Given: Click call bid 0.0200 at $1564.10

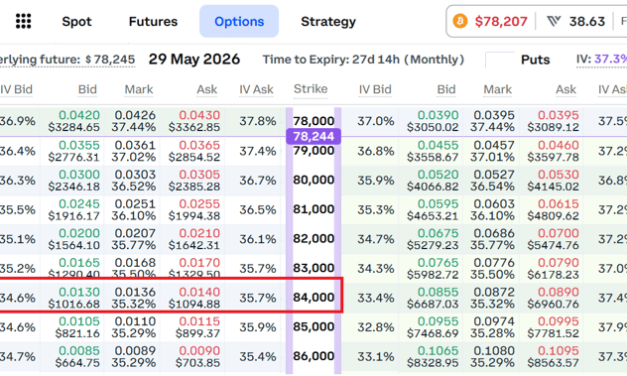Looking at the screenshot, I should (74, 239).
